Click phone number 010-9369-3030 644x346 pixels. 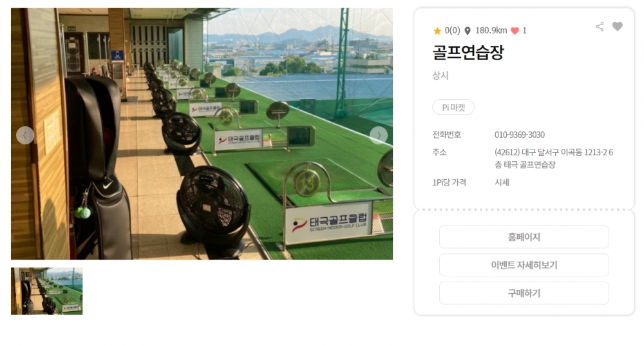click(520, 135)
